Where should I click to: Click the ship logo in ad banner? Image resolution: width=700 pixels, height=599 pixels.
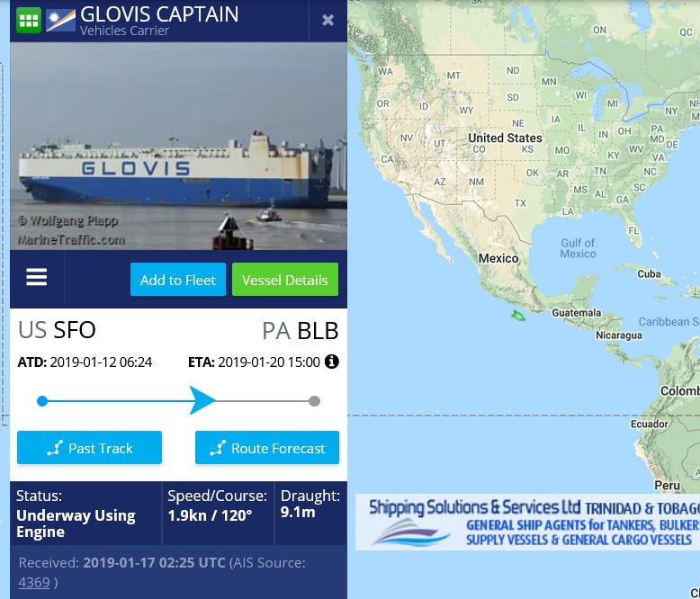410,532
